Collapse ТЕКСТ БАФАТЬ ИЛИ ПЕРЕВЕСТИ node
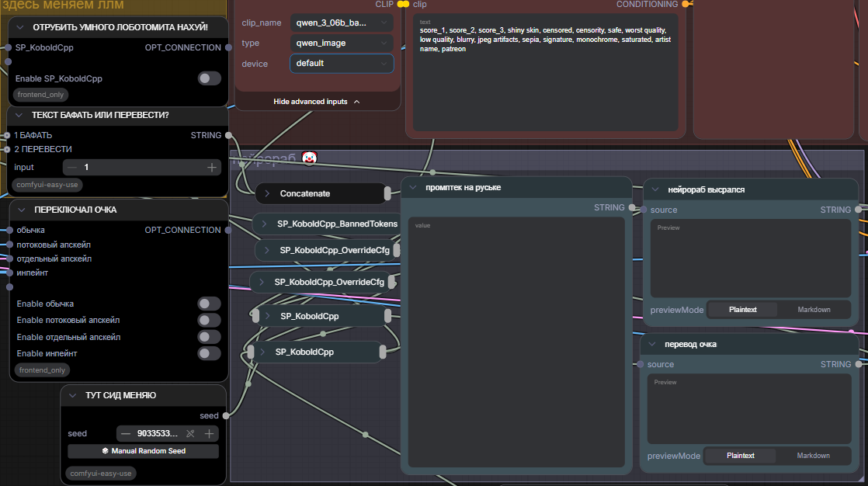Screen dimensions: 868x486 click(19, 115)
